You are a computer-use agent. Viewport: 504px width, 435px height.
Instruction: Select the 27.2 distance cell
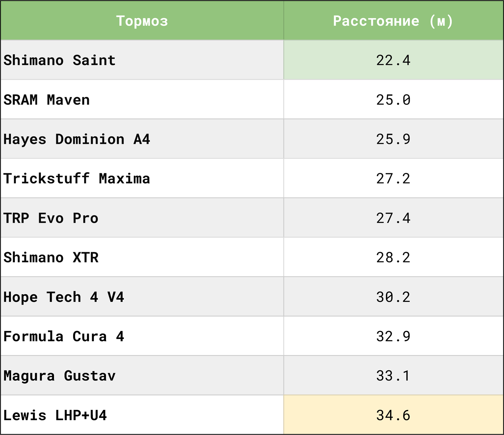pyautogui.click(x=393, y=178)
